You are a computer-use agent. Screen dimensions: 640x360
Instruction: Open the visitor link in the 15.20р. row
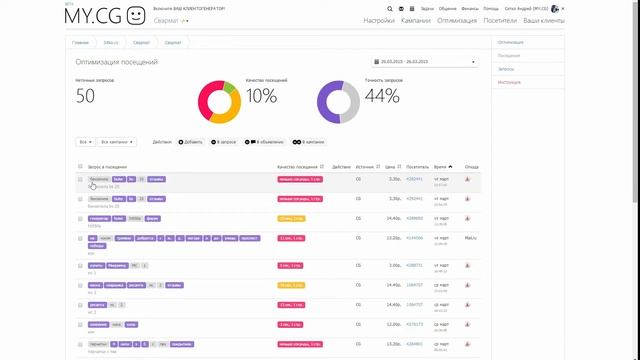click(x=415, y=344)
